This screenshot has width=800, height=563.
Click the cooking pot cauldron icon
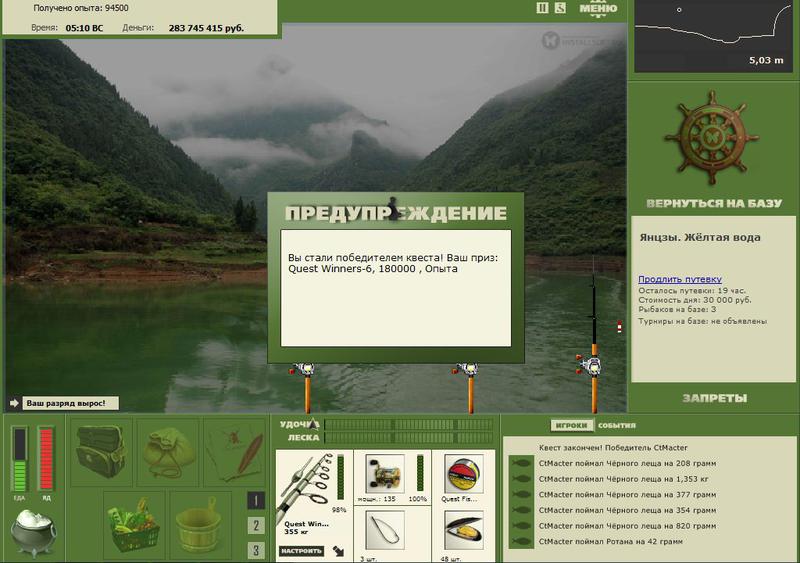(33, 532)
